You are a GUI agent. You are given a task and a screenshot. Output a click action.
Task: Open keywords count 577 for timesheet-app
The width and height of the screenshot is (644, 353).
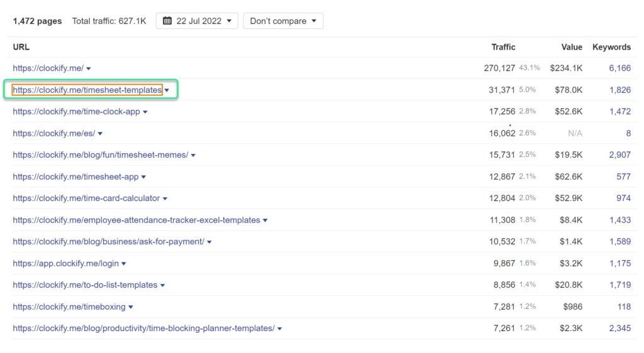(x=623, y=176)
